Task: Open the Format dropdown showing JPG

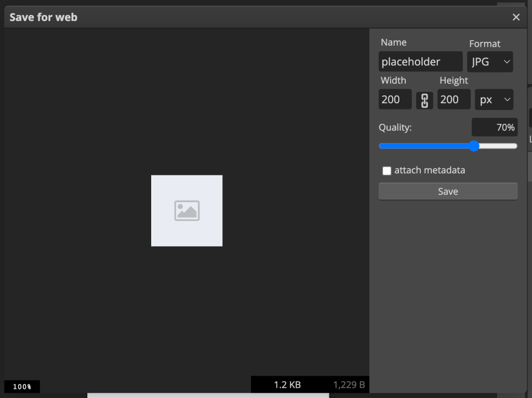Action: pos(490,62)
